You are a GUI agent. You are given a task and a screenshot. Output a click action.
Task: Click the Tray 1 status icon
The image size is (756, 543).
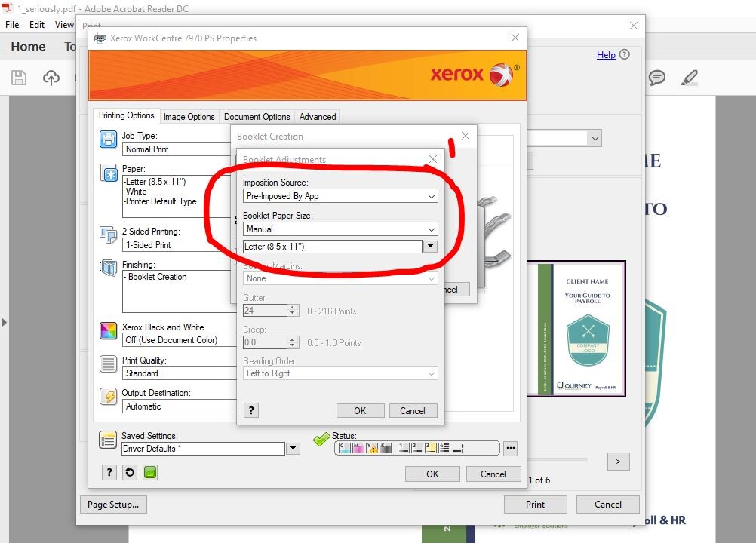[404, 448]
